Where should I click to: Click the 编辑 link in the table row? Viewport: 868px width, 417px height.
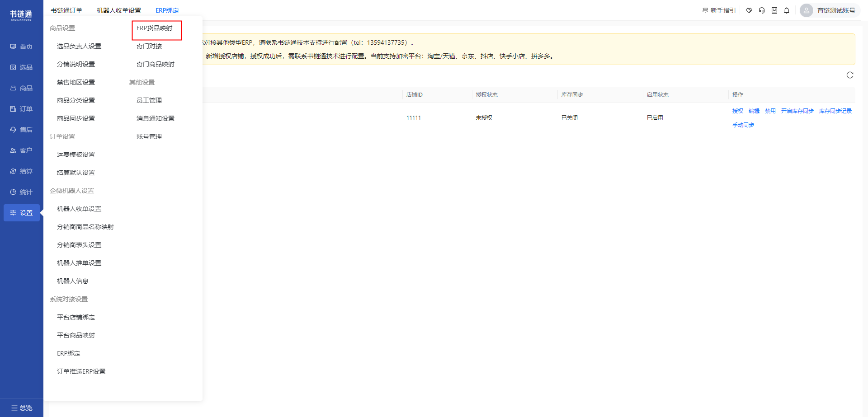754,111
